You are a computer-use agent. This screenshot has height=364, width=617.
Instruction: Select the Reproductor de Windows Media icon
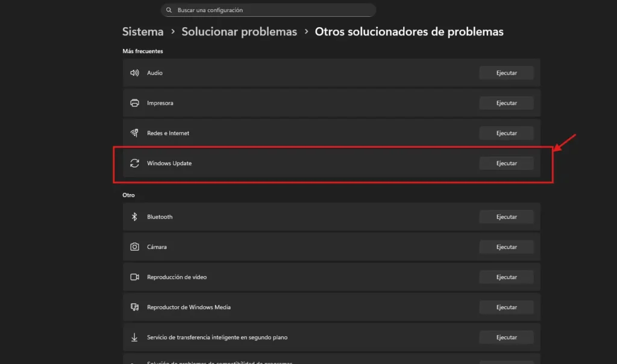[x=134, y=307]
